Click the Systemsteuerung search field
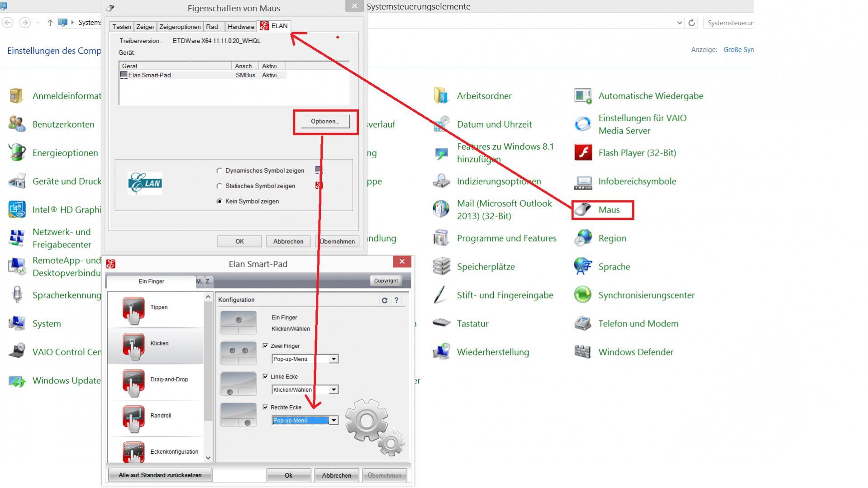The width and height of the screenshot is (868, 488). pos(729,23)
